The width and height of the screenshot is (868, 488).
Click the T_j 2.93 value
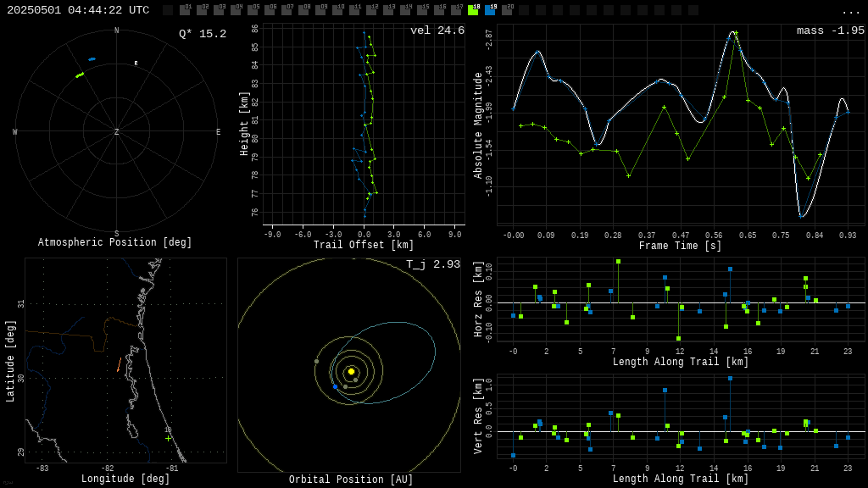[x=433, y=264]
